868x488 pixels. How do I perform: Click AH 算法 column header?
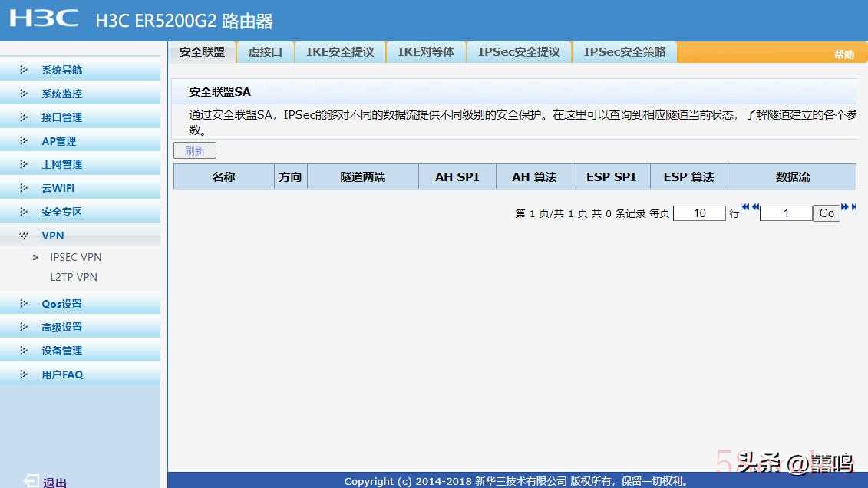tap(534, 177)
